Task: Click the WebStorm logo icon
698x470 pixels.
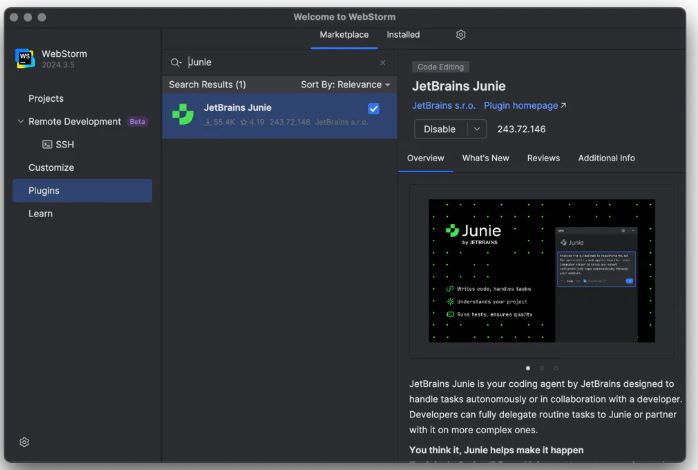Action: [x=25, y=58]
